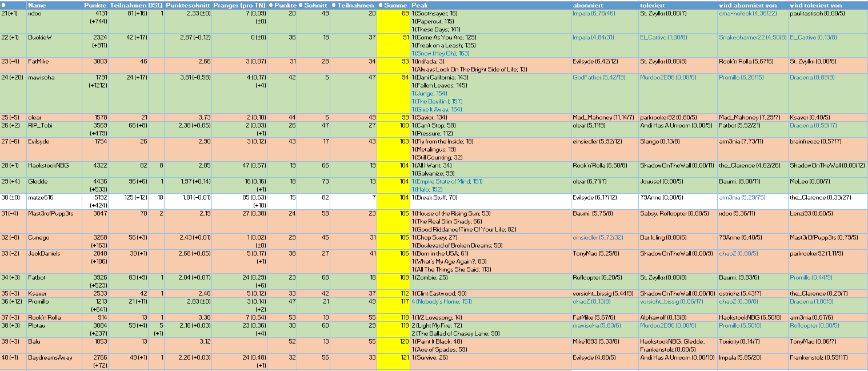Click peak entry '1(Empire State of Mind; 151)'

click(x=447, y=181)
